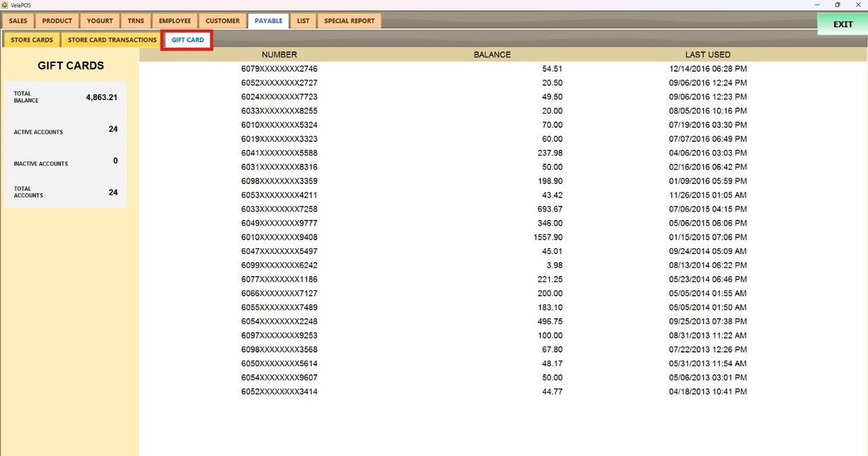The image size is (868, 456).
Task: Select gift card 6010XXXXXXXX9408 row
Action: tap(503, 237)
